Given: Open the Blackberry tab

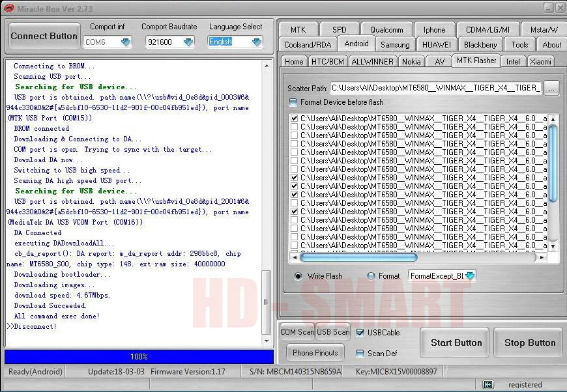Looking at the screenshot, I should tap(480, 45).
